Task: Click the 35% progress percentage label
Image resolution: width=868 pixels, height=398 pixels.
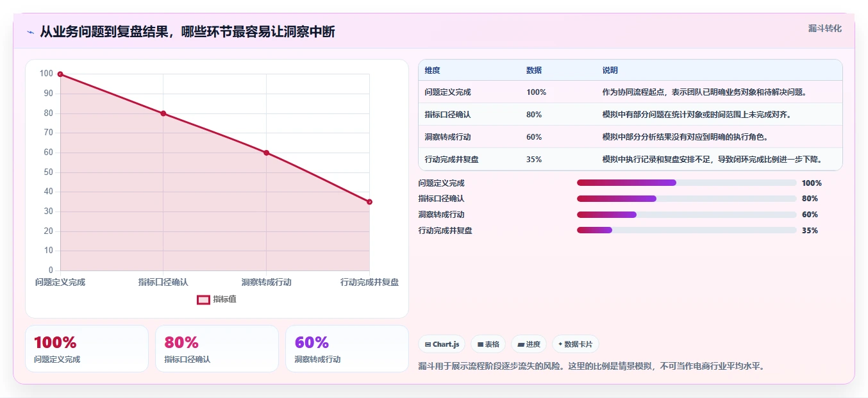Action: (x=810, y=231)
